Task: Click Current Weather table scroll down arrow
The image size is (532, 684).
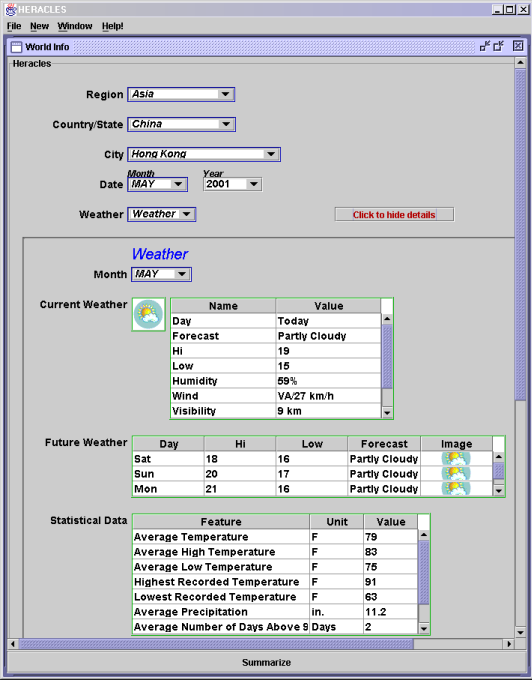Action: [387, 412]
